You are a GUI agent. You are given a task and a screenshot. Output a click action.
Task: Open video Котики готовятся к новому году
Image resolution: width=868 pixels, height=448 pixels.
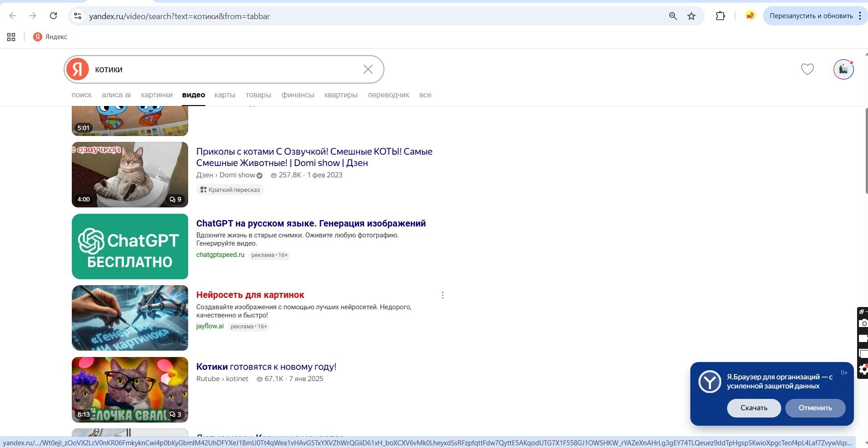pos(266,367)
